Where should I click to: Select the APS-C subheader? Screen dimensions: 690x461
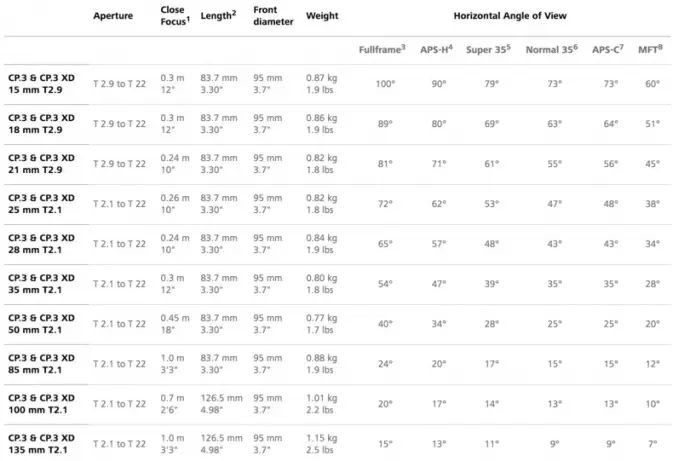[x=608, y=49]
